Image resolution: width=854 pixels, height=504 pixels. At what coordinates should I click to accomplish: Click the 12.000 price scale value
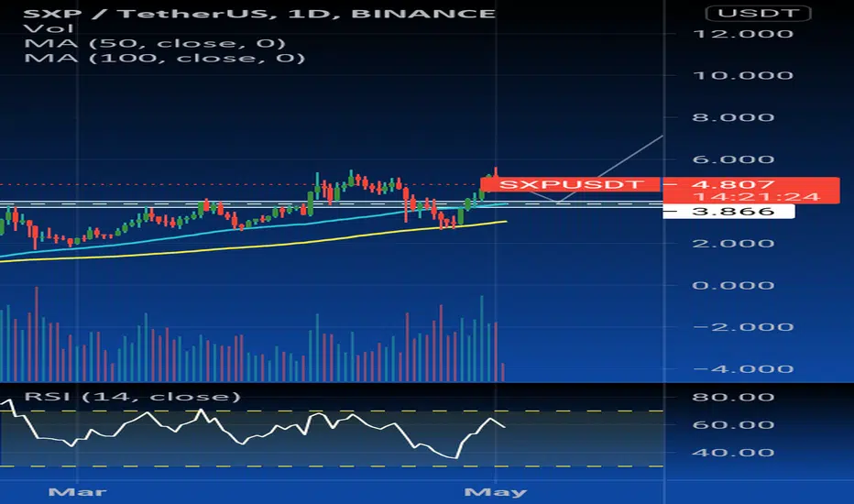pos(743,34)
